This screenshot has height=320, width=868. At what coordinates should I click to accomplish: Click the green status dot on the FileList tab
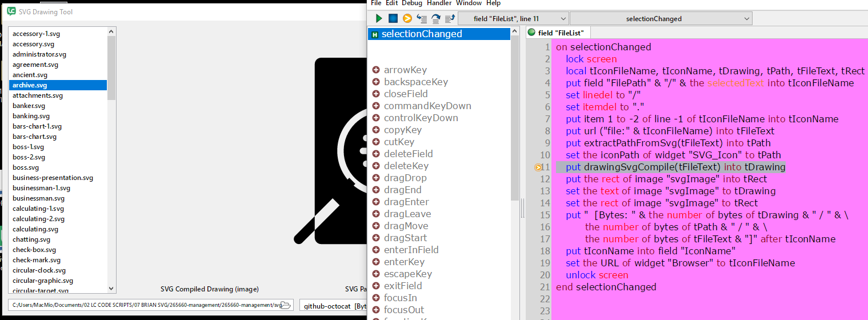[x=531, y=33]
